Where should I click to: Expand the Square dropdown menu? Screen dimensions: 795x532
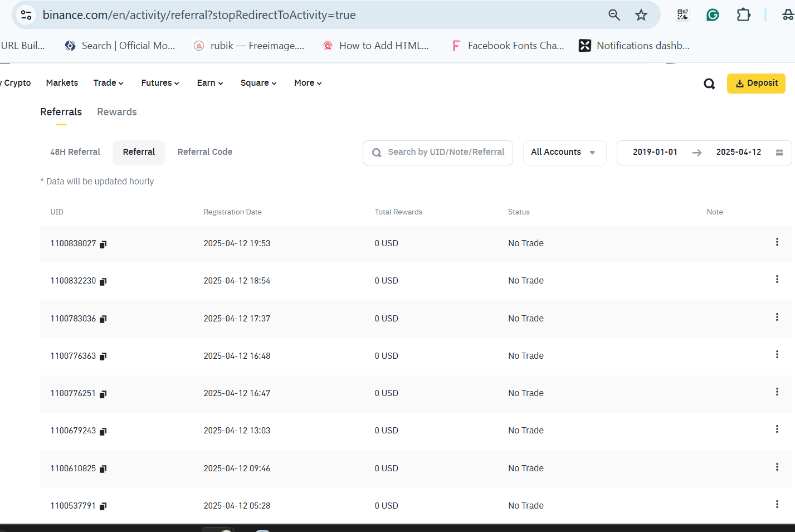click(x=259, y=83)
